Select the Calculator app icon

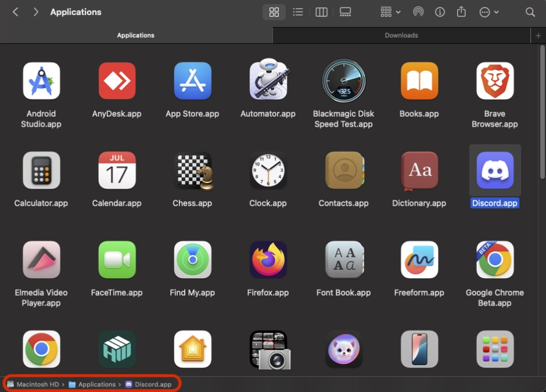click(x=41, y=170)
